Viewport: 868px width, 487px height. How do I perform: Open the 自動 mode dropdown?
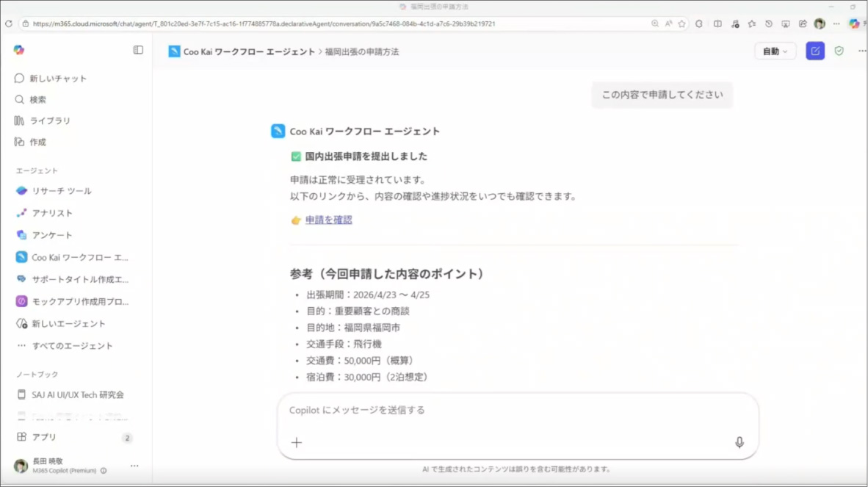pos(775,51)
